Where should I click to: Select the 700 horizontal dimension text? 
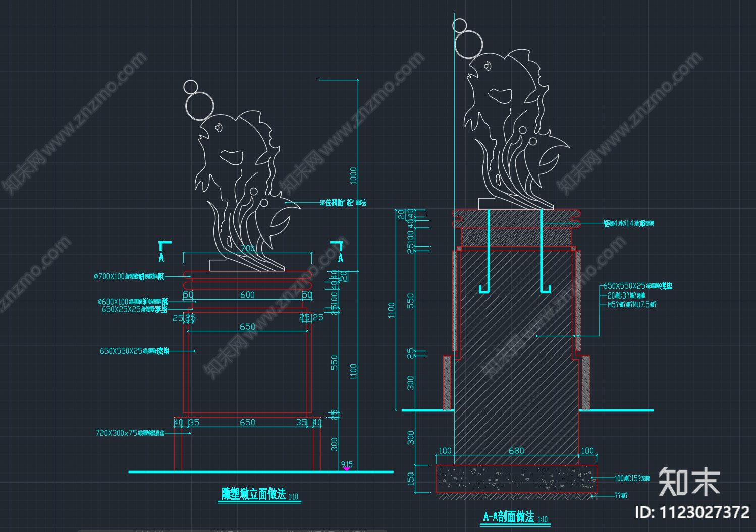tap(248, 248)
